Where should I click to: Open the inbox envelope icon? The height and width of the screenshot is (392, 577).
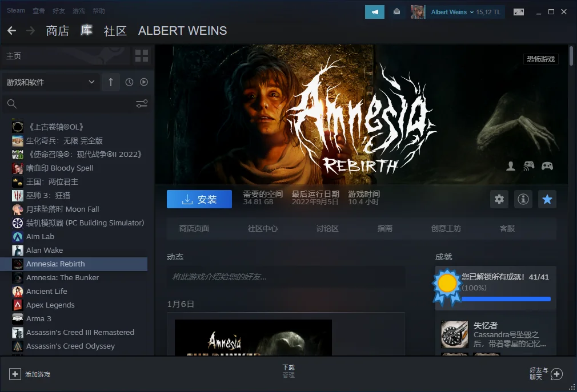396,12
